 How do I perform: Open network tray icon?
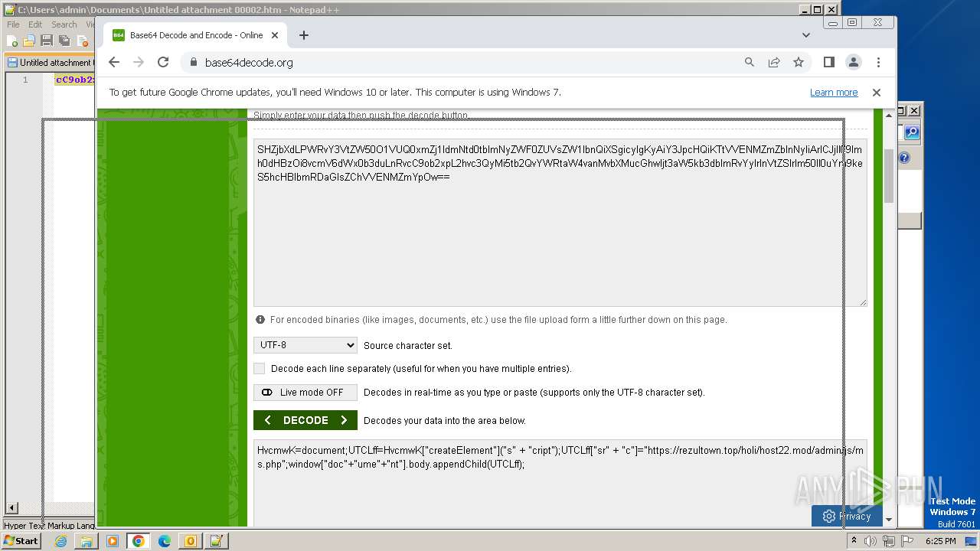point(889,541)
